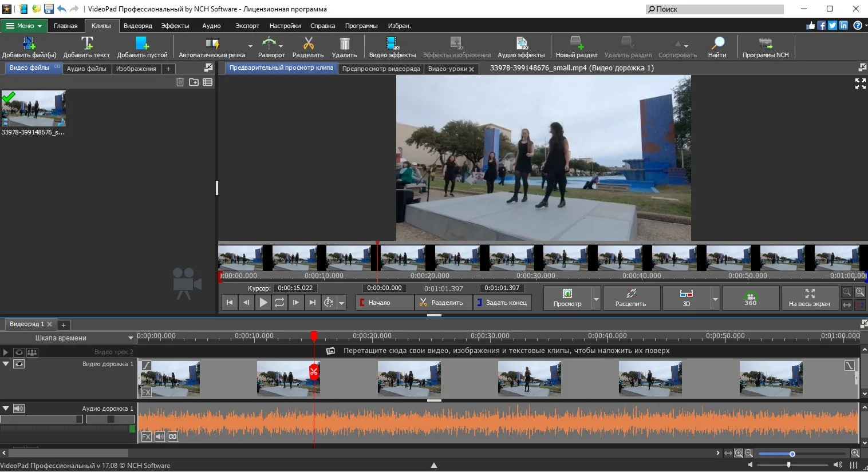Click the FX icon on audio track clip
868x472 pixels.
click(x=146, y=437)
